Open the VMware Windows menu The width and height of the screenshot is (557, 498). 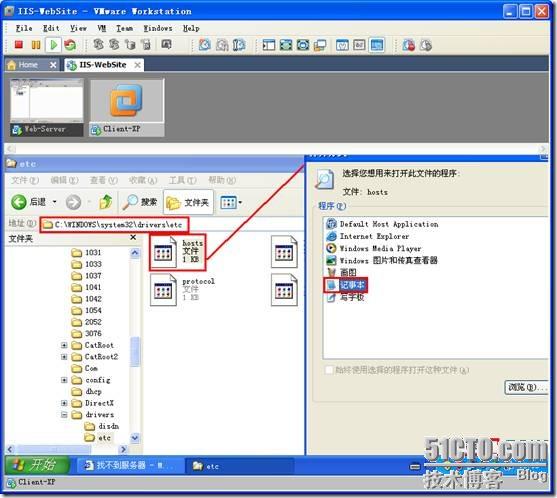click(x=158, y=28)
